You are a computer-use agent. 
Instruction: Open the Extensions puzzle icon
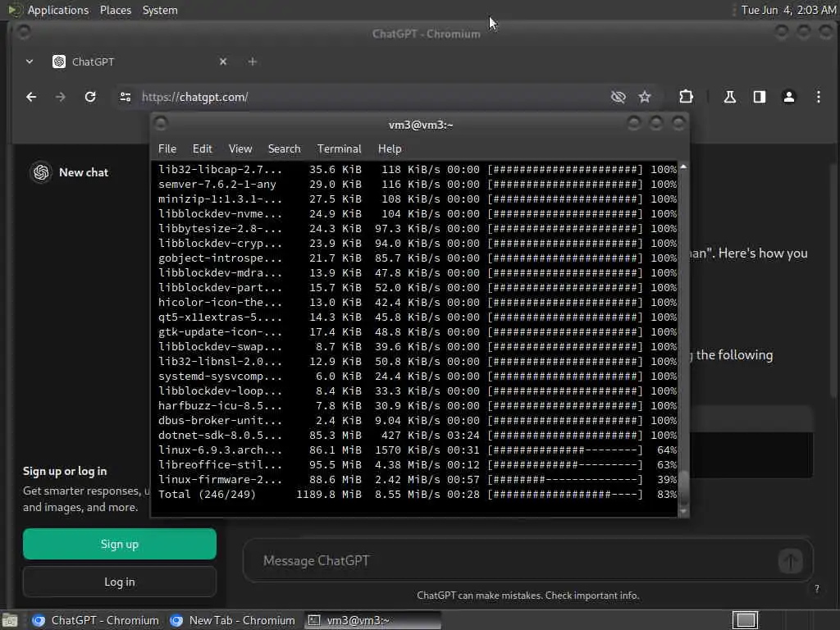(x=686, y=97)
